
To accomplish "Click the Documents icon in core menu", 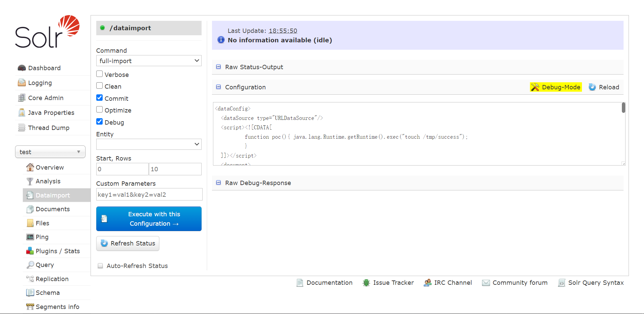I will tap(30, 209).
